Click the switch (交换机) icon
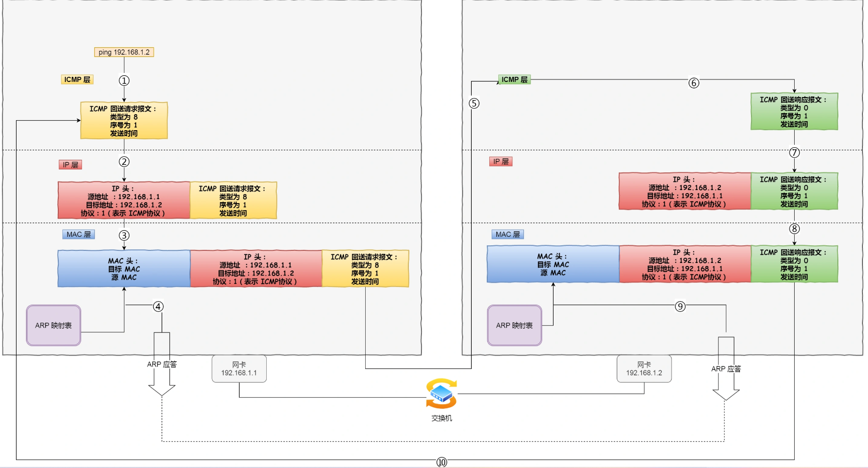Image resolution: width=868 pixels, height=468 pixels. point(442,394)
